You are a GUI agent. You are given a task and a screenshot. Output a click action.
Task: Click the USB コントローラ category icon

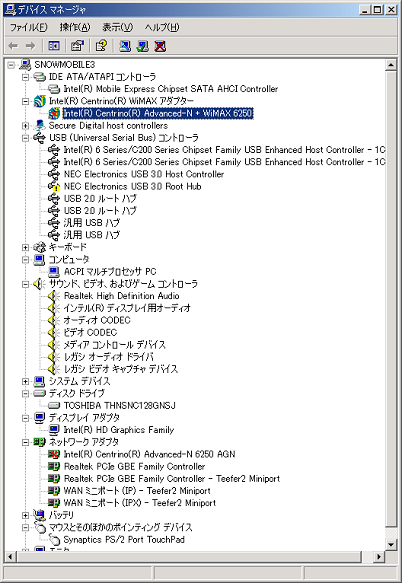[x=39, y=138]
